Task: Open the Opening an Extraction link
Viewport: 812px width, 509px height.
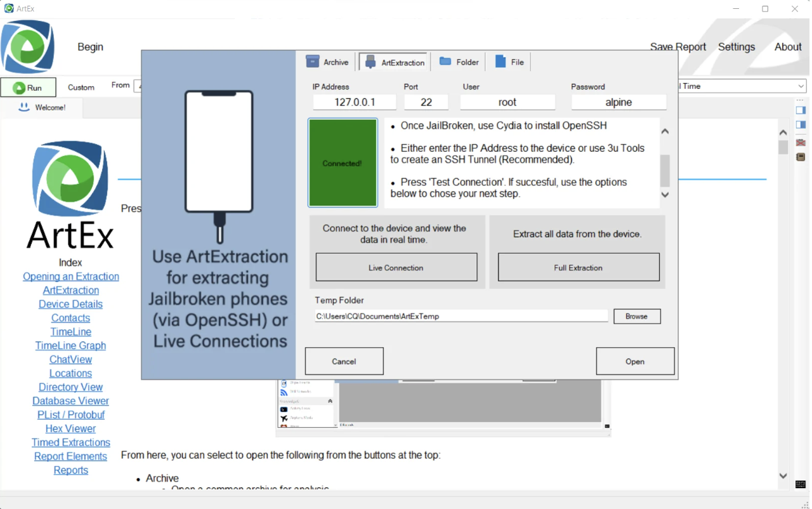Action: pyautogui.click(x=71, y=277)
